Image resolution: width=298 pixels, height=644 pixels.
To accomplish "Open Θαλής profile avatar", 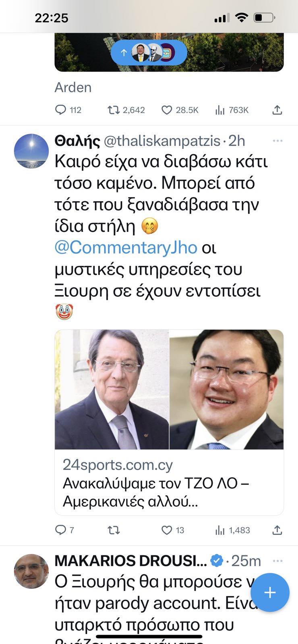I will click(x=31, y=151).
